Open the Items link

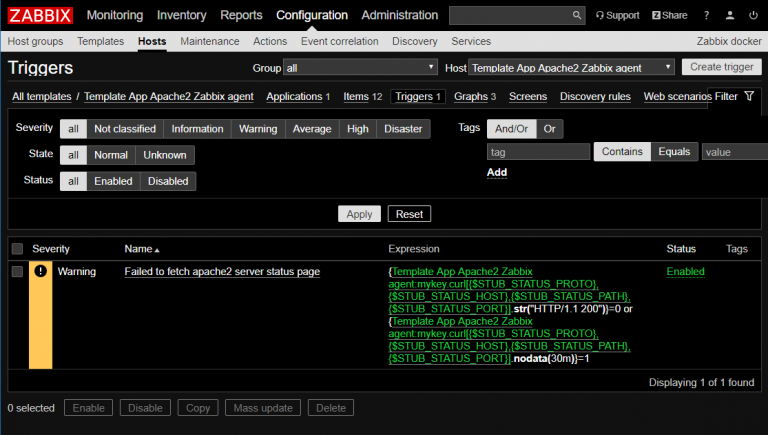pyautogui.click(x=356, y=97)
